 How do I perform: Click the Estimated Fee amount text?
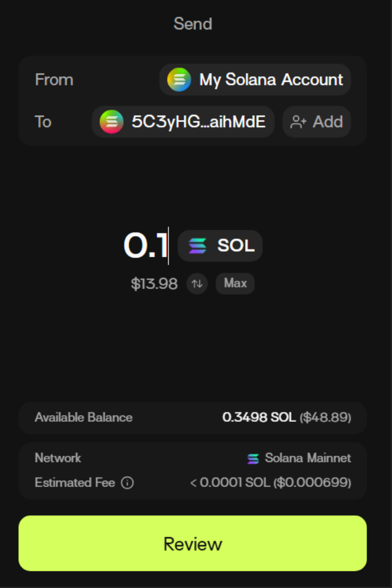click(x=270, y=483)
